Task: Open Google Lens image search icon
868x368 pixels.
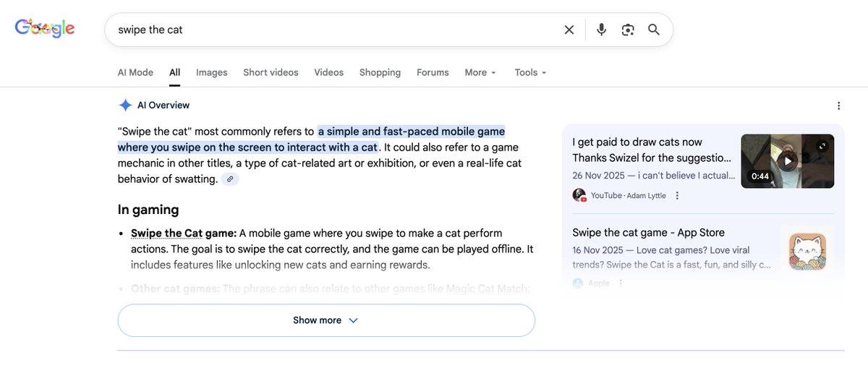Action: 628,30
